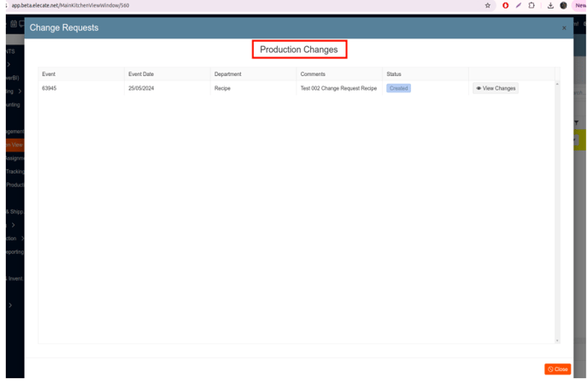Close Change Requests dialog with the X
The height and width of the screenshot is (384, 588).
tap(564, 27)
